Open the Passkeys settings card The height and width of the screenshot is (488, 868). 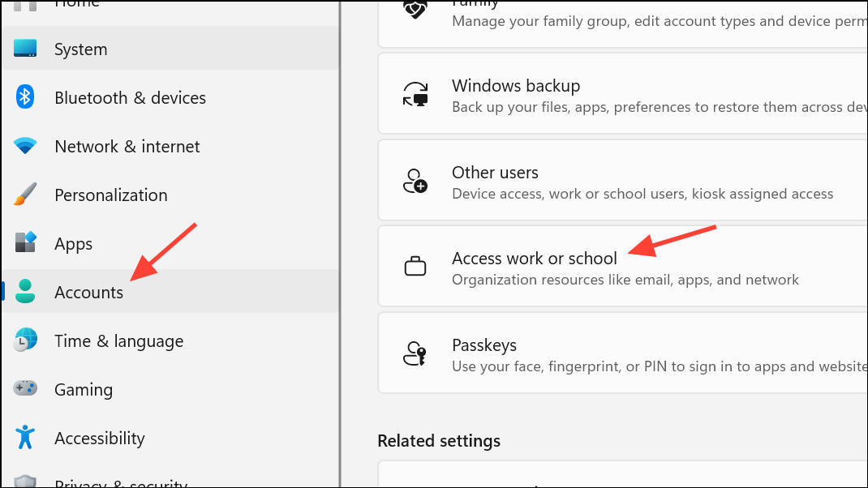[x=623, y=353]
